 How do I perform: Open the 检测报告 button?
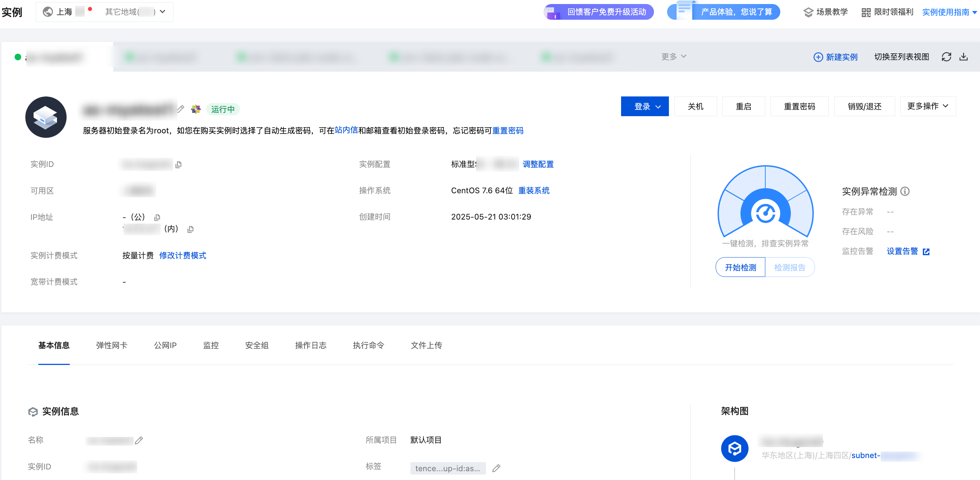click(790, 267)
